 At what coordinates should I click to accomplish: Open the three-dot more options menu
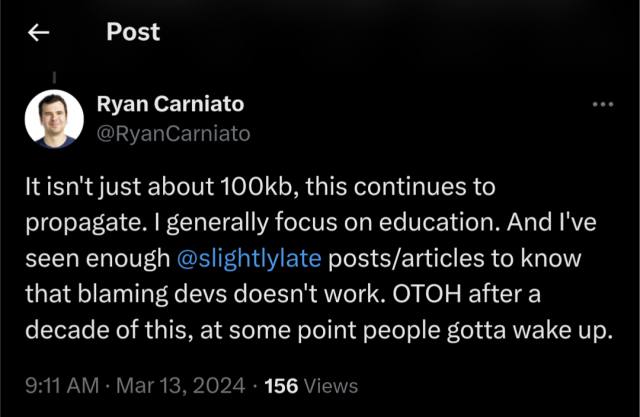click(603, 104)
